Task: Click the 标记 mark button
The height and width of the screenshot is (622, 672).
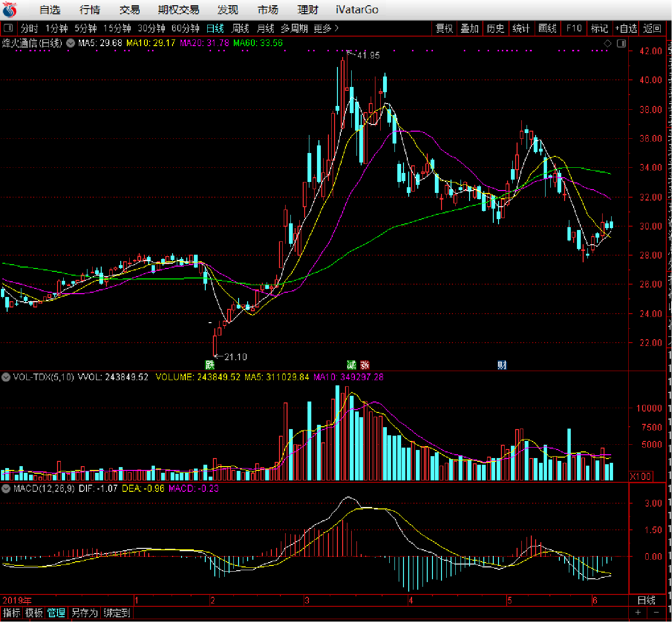Action: [x=599, y=29]
